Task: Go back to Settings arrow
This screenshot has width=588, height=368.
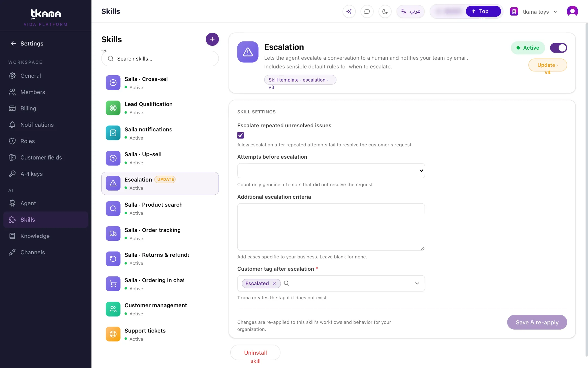Action: pyautogui.click(x=13, y=43)
